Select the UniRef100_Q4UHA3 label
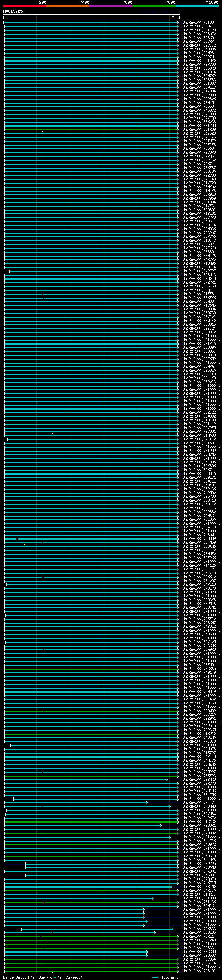 click(x=199, y=806)
